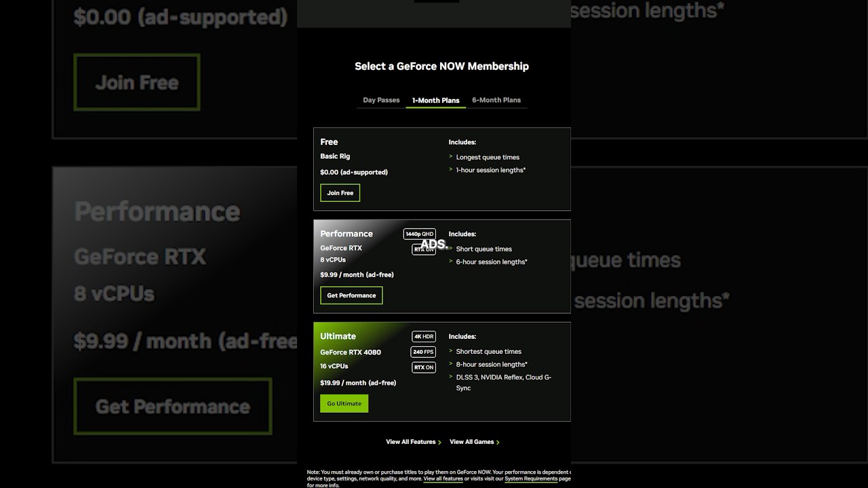The width and height of the screenshot is (868, 488).
Task: Click the sharp 'Performance' plan title in the center card
Action: coord(347,234)
